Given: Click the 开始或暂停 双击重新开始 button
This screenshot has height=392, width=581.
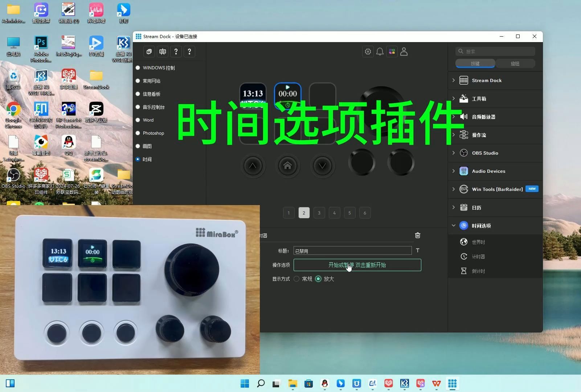Looking at the screenshot, I should click(x=357, y=265).
